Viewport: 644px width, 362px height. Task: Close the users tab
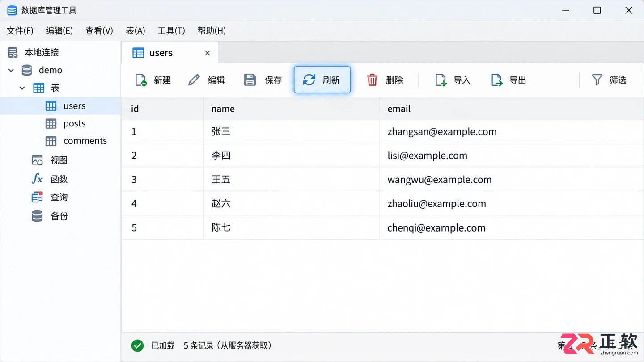[207, 53]
